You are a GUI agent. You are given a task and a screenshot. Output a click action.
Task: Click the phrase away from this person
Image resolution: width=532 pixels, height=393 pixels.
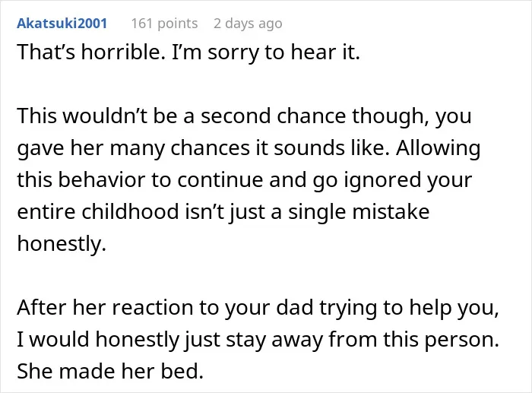pos(385,340)
